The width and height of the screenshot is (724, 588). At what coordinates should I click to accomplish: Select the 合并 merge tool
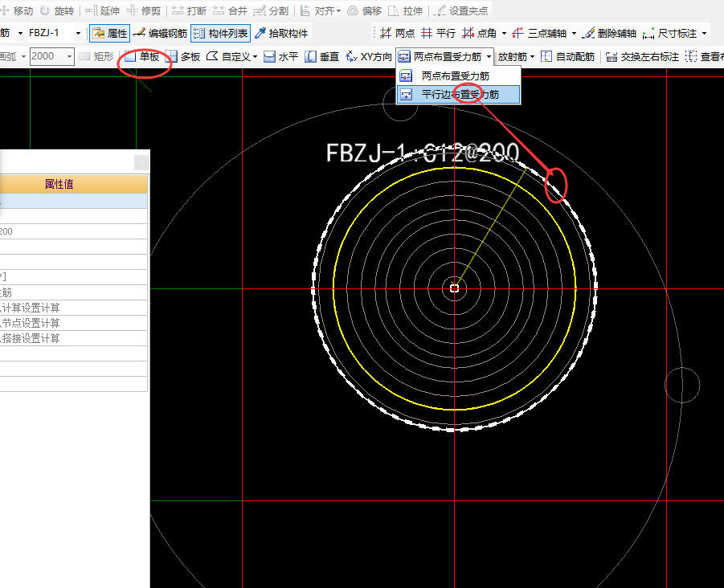(x=230, y=10)
